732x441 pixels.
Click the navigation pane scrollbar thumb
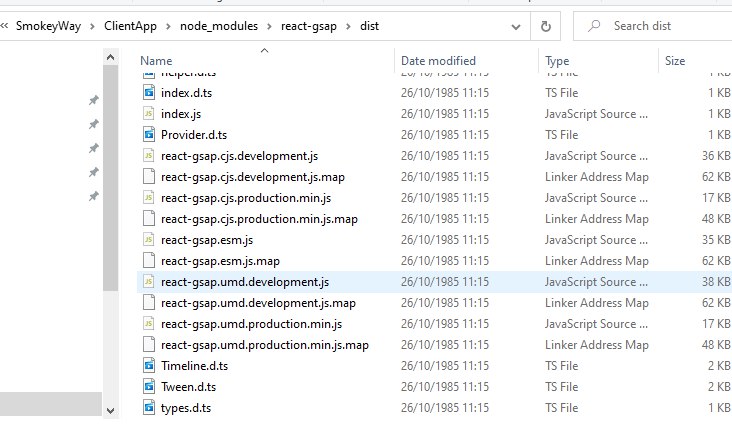[111, 178]
